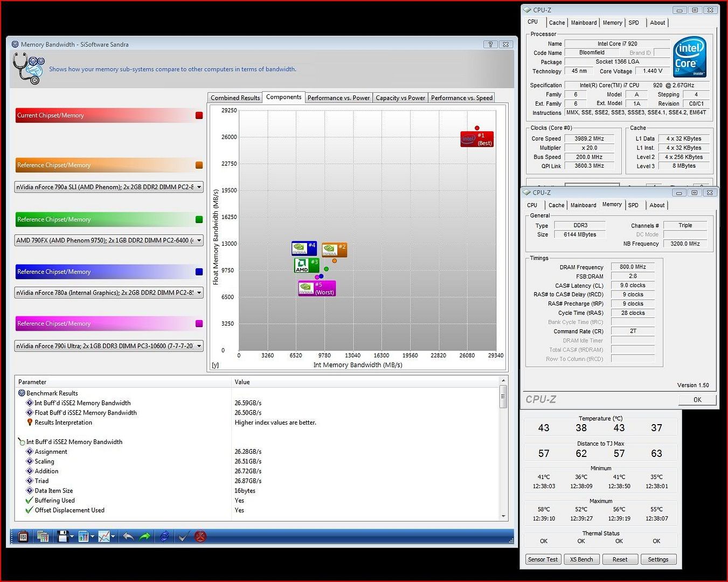Click the green AMD #3 marker on the chart
728x582 pixels.
(x=307, y=265)
